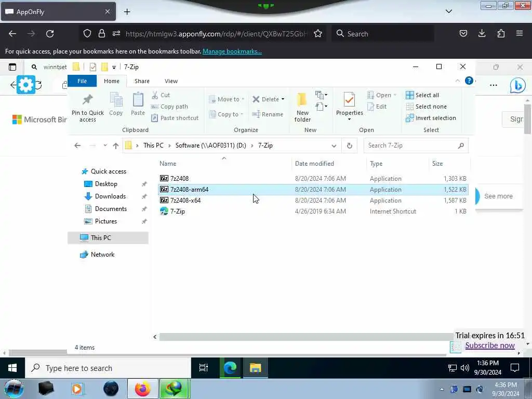532x399 pixels.
Task: Click Rename in Organize group
Action: (x=268, y=114)
